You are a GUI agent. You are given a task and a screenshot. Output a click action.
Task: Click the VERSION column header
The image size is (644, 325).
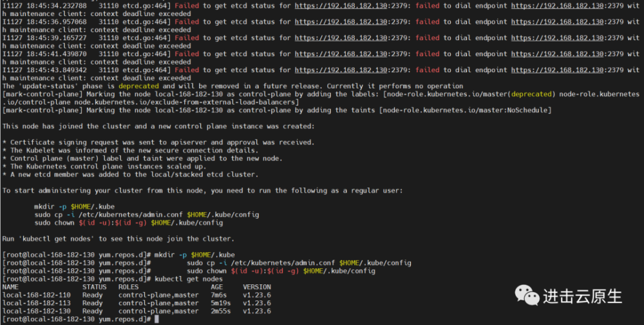[257, 287]
